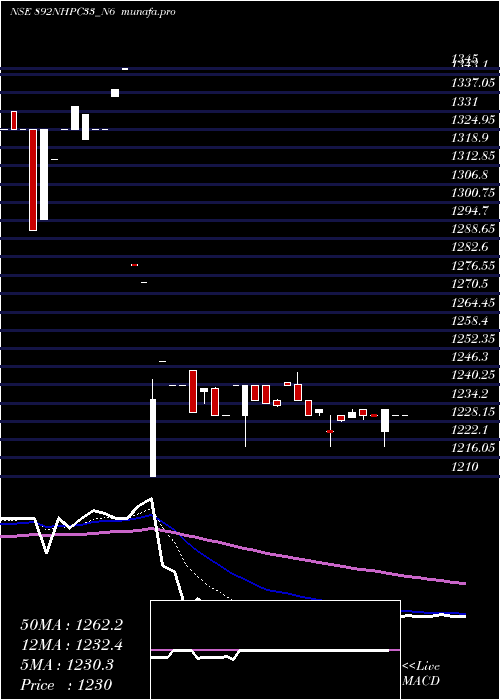Click the <<Live MACD label

coord(421,674)
